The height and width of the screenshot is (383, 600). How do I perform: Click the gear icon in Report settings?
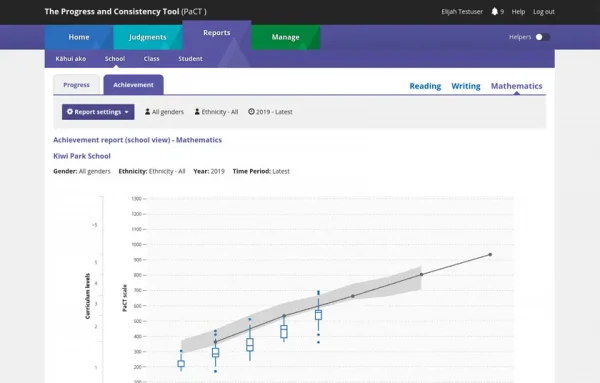pyautogui.click(x=70, y=112)
